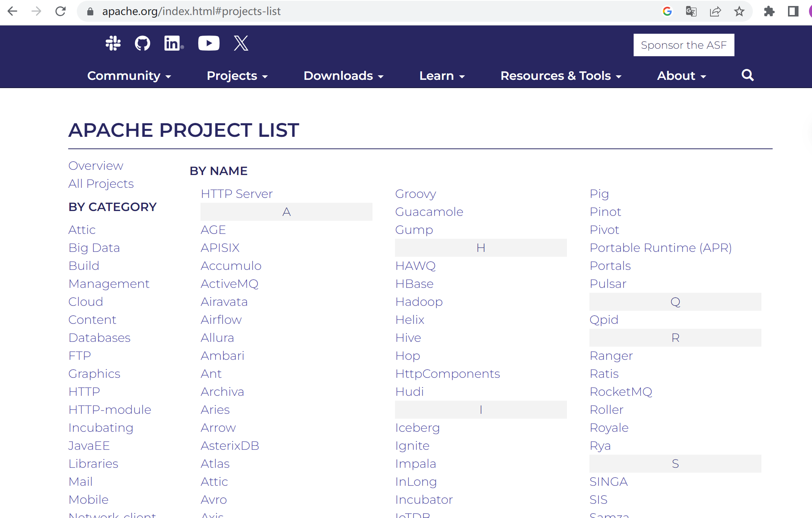Viewport: 812px width, 518px height.
Task: Open the X (Twitter) icon link
Action: click(241, 43)
